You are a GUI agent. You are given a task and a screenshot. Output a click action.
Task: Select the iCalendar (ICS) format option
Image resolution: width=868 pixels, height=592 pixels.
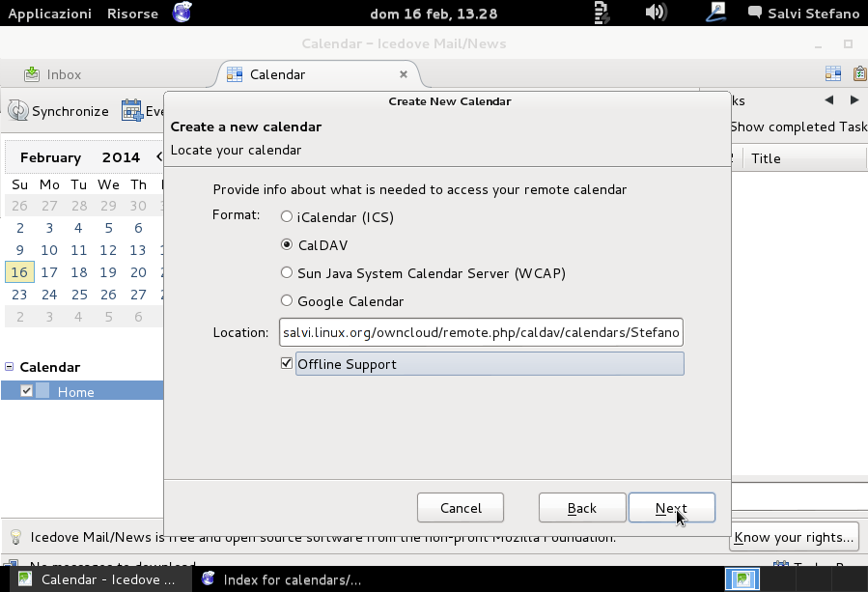286,217
